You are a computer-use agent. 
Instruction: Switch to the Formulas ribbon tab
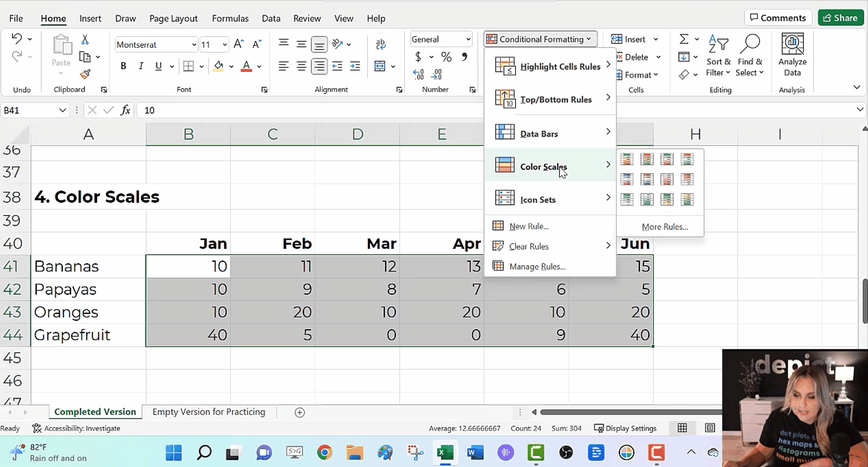pos(230,19)
